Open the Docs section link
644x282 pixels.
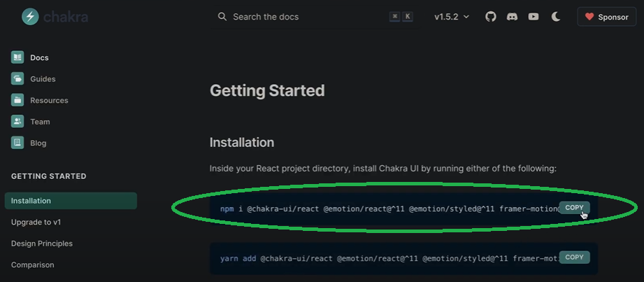39,57
